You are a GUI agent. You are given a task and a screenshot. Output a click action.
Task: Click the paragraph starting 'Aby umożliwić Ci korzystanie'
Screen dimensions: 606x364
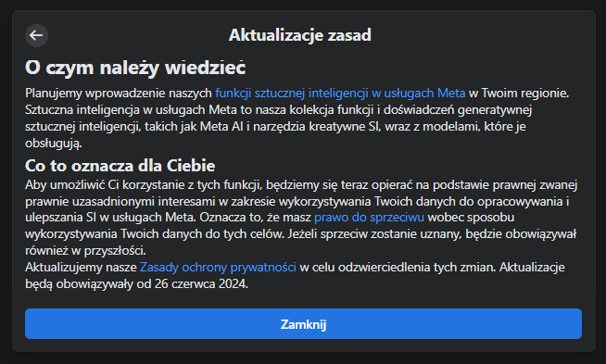pos(301,218)
